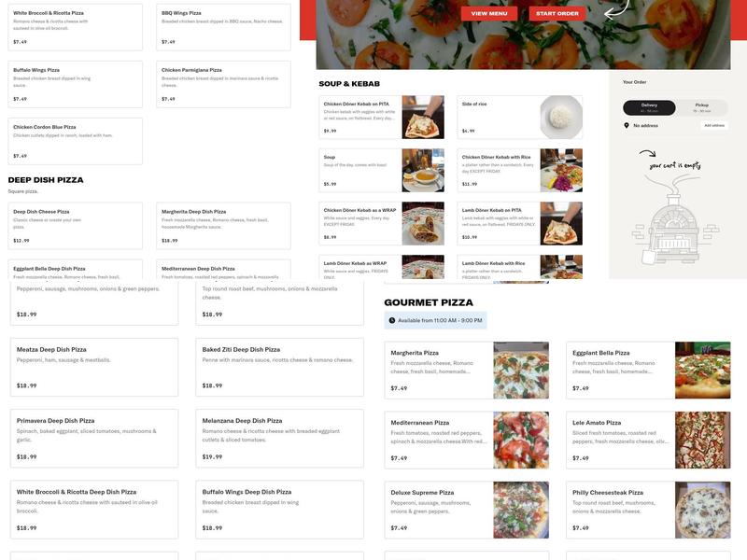Click the Start Order button

[557, 13]
